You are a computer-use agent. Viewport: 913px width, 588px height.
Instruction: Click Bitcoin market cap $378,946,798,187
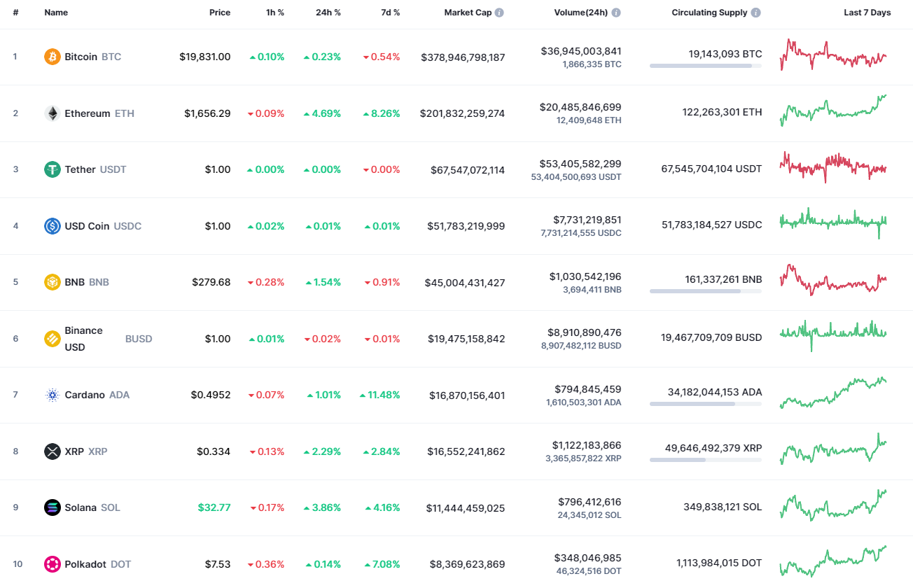click(463, 57)
